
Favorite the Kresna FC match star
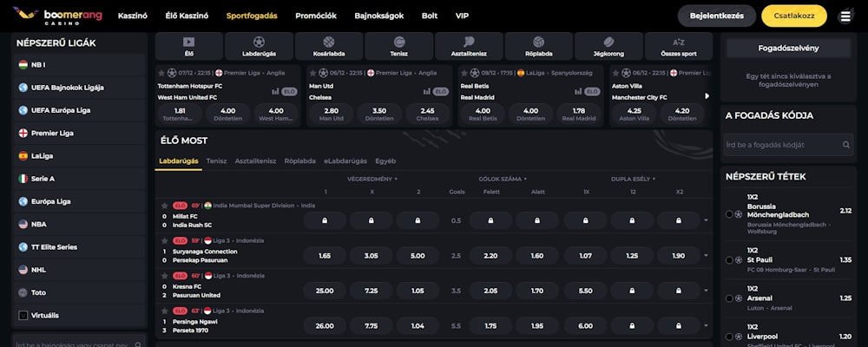164,276
